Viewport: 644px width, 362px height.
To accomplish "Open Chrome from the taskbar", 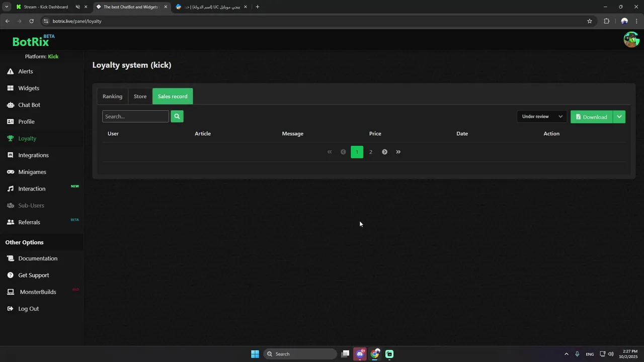I will tap(375, 354).
